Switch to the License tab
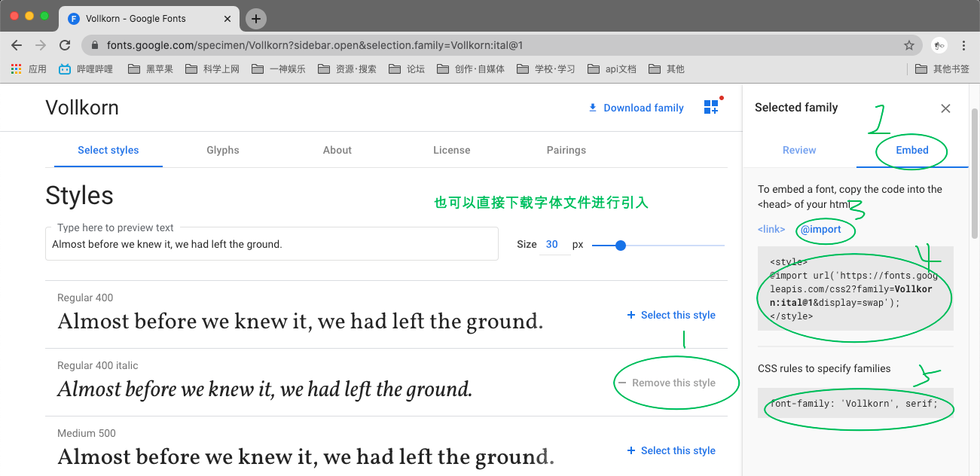The image size is (980, 476). tap(452, 150)
